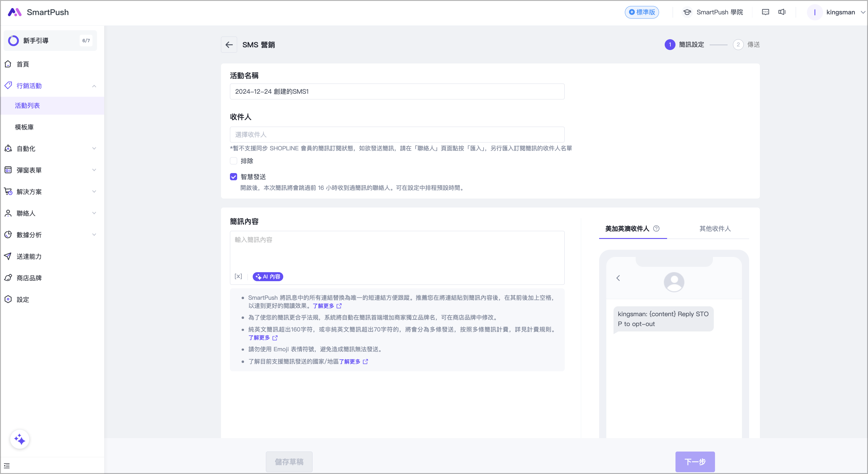Screen dimensions: 868x474
Task: Open the message feedback icon in header
Action: [765, 12]
